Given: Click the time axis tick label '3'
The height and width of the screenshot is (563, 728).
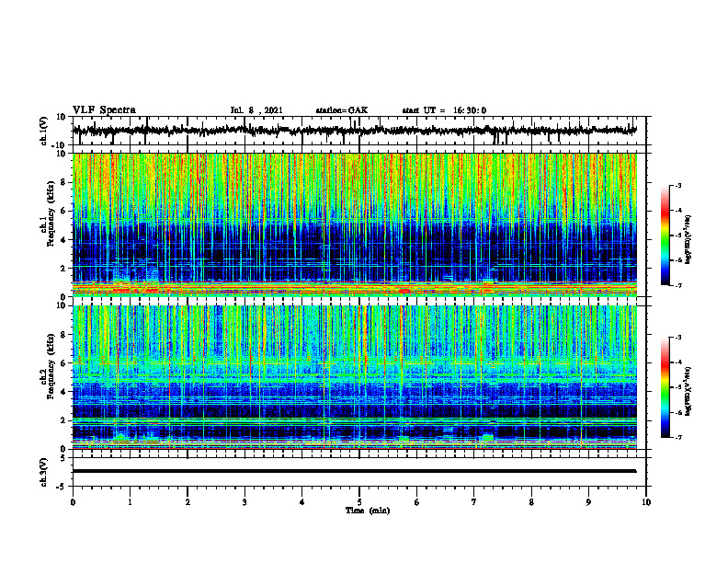Looking at the screenshot, I should click(x=245, y=502).
